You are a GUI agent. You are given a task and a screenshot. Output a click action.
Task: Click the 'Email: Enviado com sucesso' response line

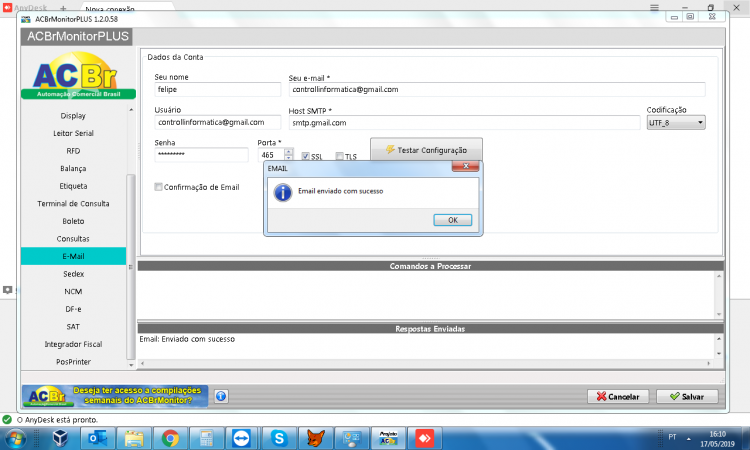click(187, 339)
